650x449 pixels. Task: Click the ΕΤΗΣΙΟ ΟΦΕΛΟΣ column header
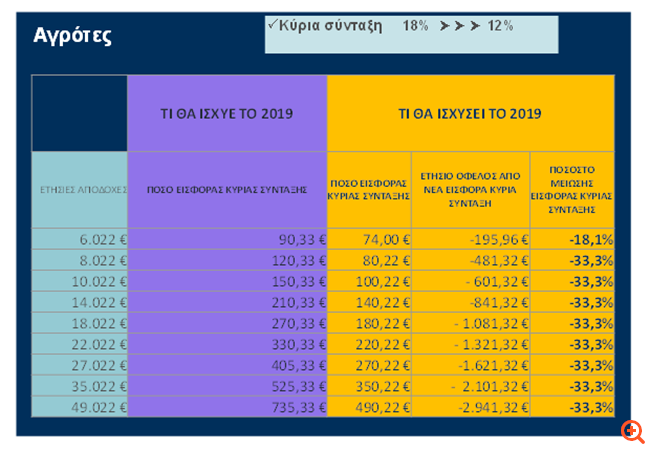[x=470, y=190]
